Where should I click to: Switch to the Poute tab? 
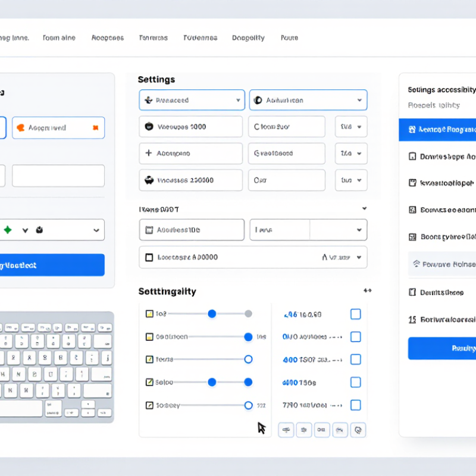click(x=289, y=37)
